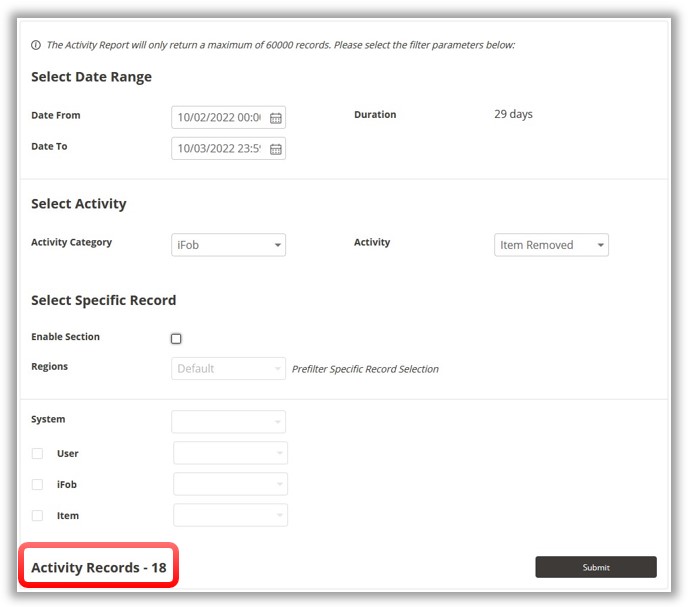Screen dimensions: 689x607
Task: Expand the iFob selection dropdown
Action: tap(230, 485)
